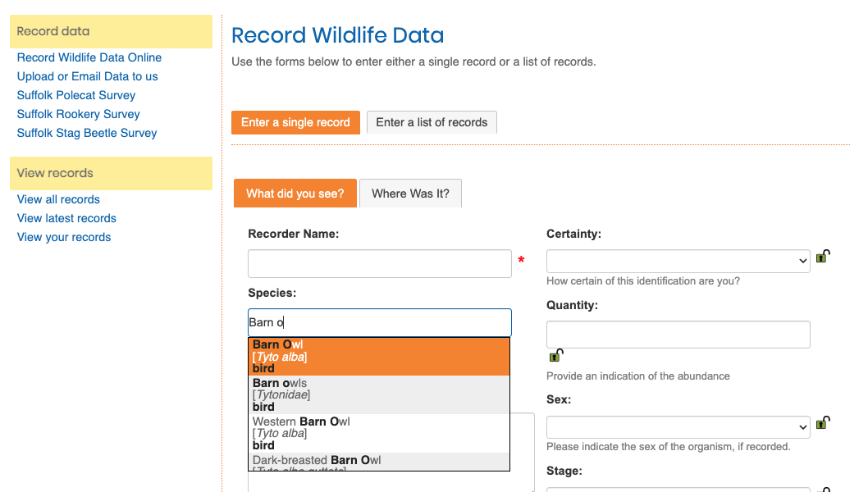The image size is (868, 492).
Task: Toggle the padlock beside Certainty
Action: [x=823, y=256]
